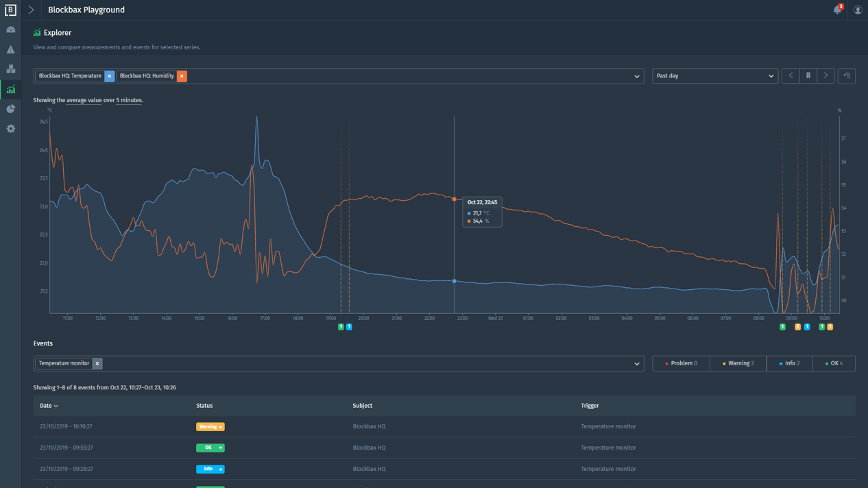Open the Past day time range dropdown
The image size is (868, 488).
(714, 76)
